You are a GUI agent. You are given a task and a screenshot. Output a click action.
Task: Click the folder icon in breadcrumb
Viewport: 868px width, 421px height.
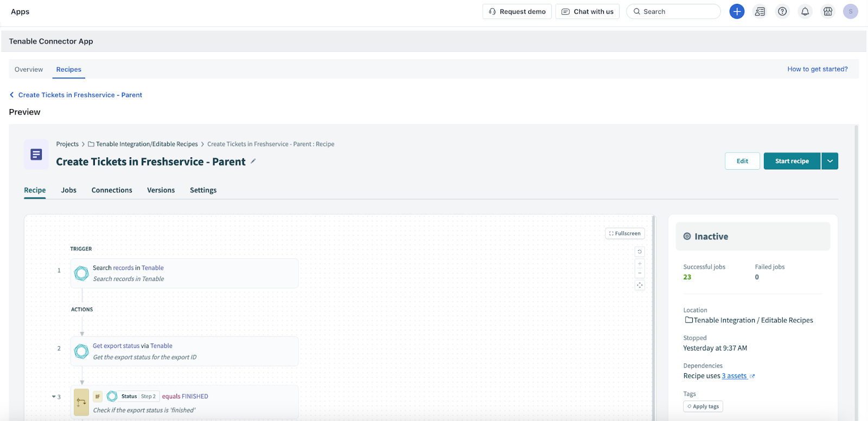(x=91, y=144)
